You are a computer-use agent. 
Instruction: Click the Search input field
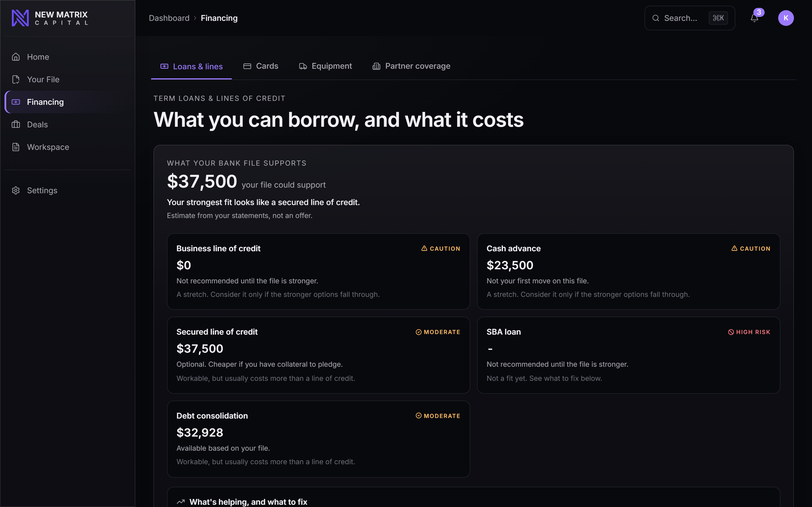click(690, 18)
